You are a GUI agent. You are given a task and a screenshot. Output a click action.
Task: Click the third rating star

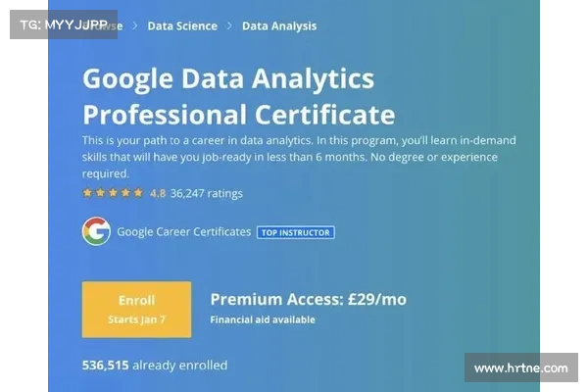tap(113, 193)
